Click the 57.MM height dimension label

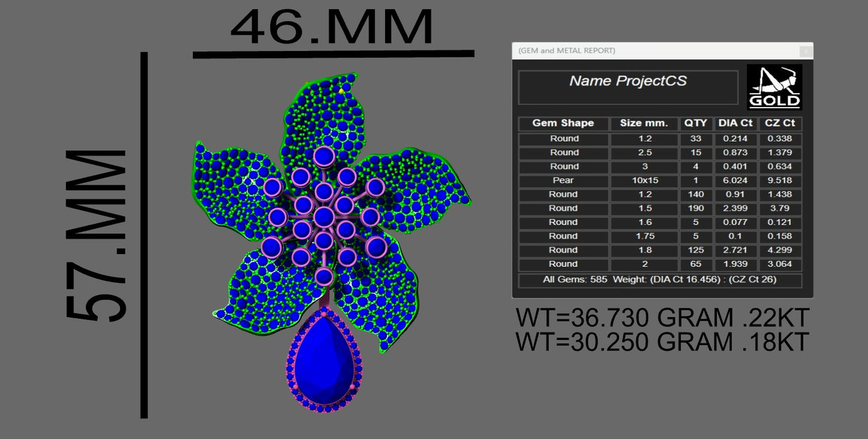(96, 235)
